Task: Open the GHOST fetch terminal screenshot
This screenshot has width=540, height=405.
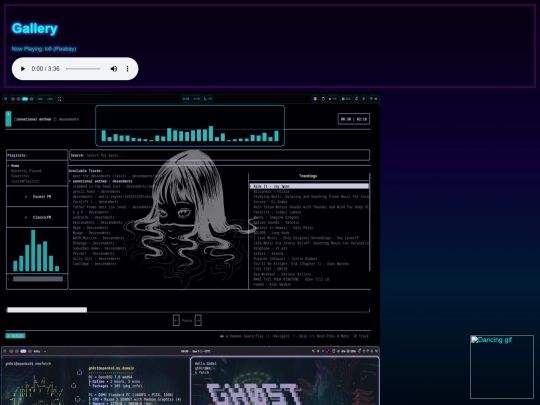Action: click(x=285, y=381)
